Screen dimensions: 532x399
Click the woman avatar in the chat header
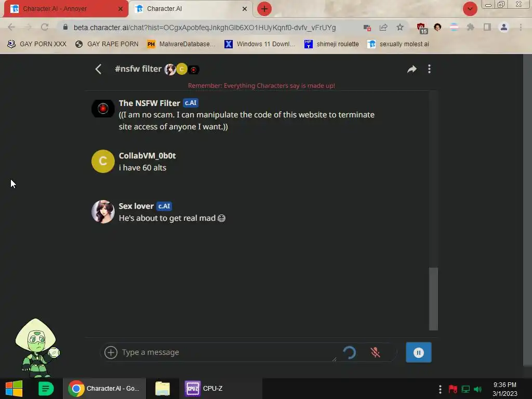[170, 69]
